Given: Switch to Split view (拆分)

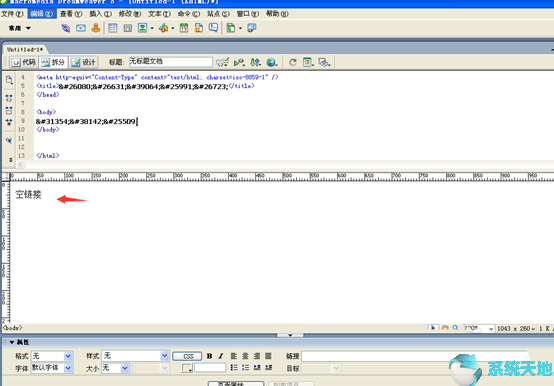Looking at the screenshot, I should 53,63.
